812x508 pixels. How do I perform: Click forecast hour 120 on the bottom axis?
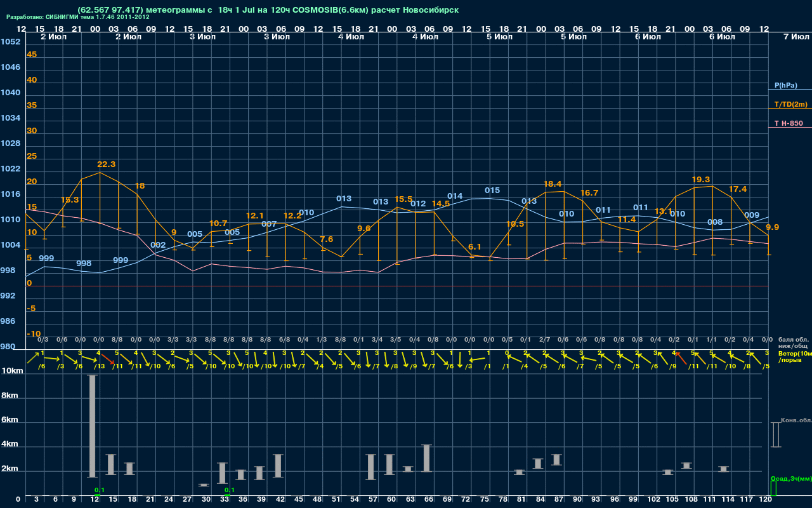pyautogui.click(x=766, y=500)
